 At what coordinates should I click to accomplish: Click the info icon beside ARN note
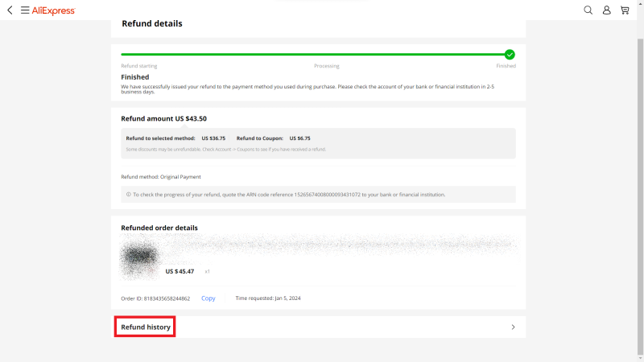tap(129, 195)
